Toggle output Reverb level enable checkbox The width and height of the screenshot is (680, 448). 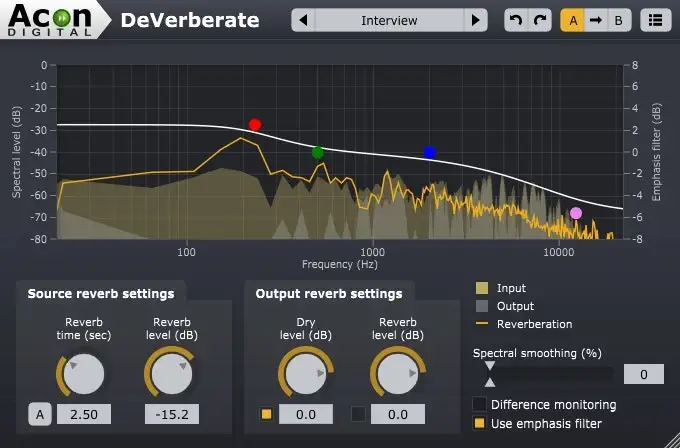click(x=358, y=414)
